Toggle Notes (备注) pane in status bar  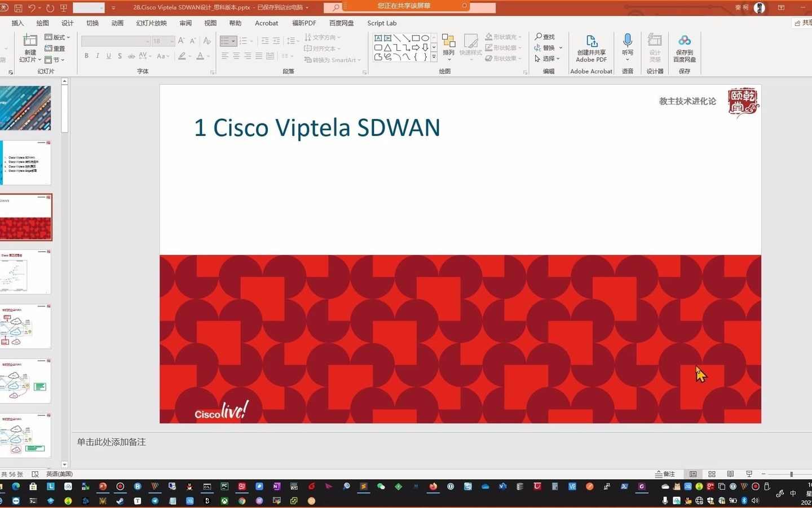[665, 474]
